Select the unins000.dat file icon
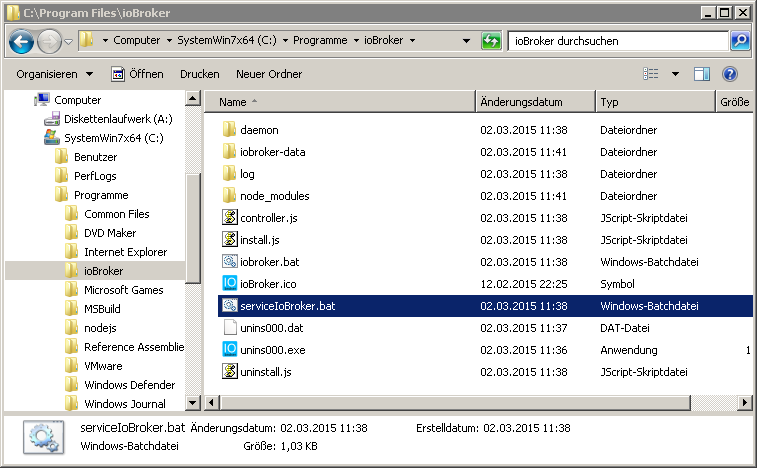 pos(230,327)
